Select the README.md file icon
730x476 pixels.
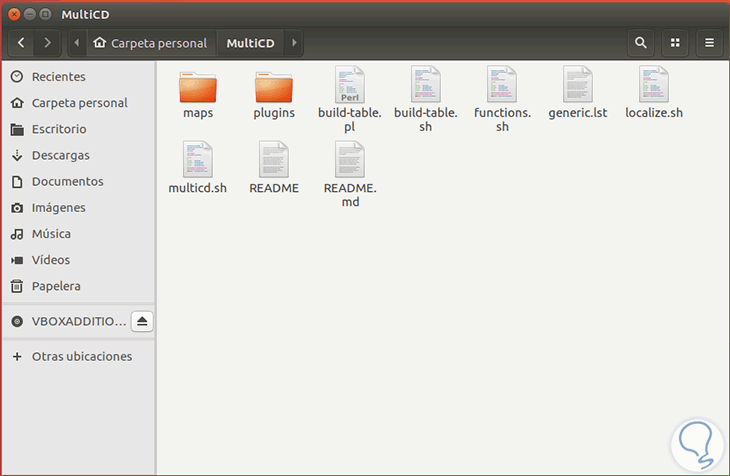tap(350, 159)
